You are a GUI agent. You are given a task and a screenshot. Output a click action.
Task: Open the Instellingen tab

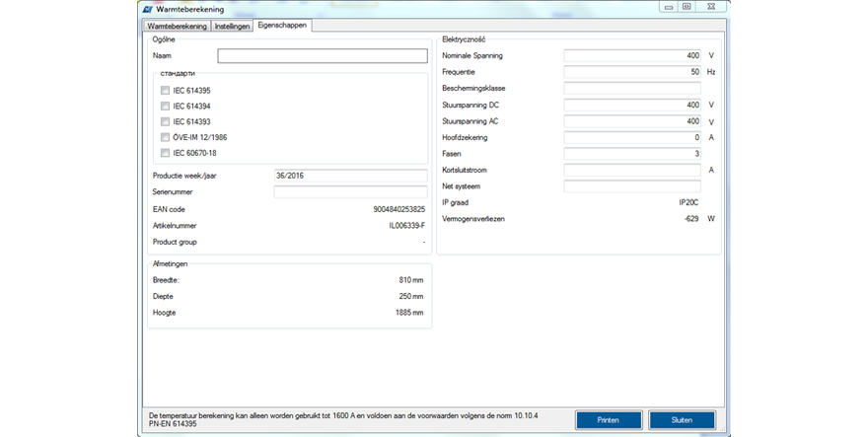pyautogui.click(x=232, y=26)
